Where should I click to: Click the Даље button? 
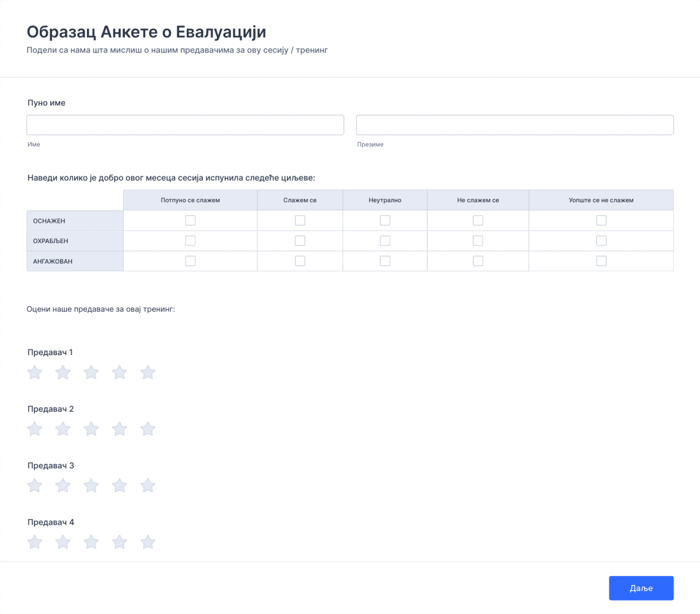pyautogui.click(x=641, y=588)
